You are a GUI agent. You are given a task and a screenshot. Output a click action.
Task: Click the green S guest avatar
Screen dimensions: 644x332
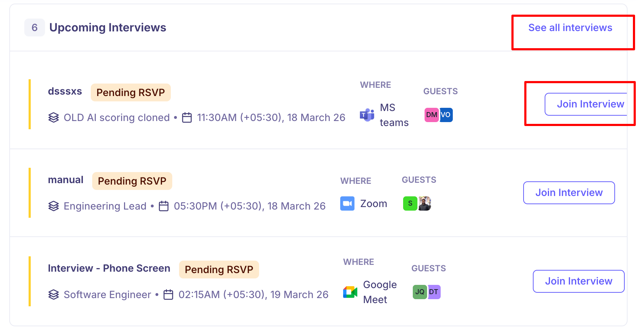[x=410, y=203]
